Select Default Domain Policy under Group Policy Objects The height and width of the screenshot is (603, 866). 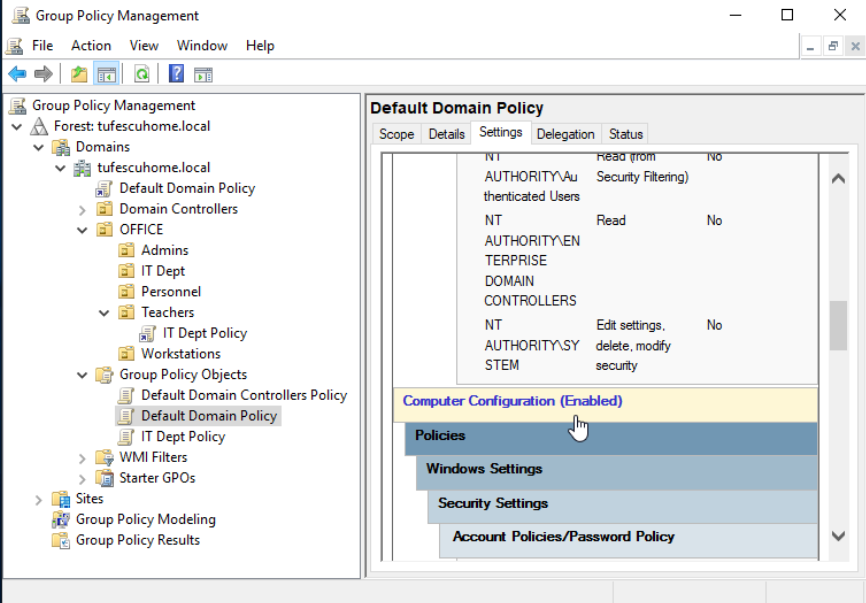(x=209, y=416)
